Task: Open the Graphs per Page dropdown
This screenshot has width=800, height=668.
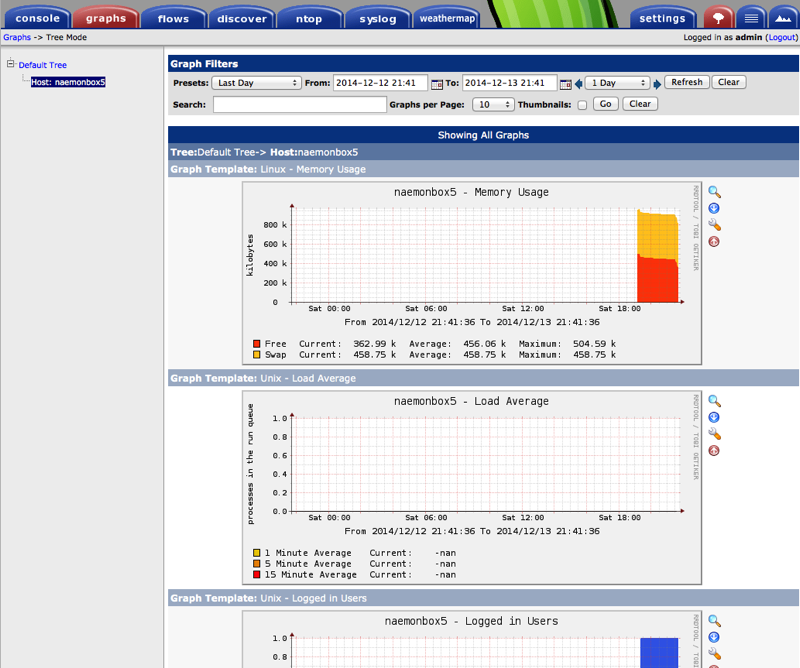Action: pyautogui.click(x=494, y=105)
